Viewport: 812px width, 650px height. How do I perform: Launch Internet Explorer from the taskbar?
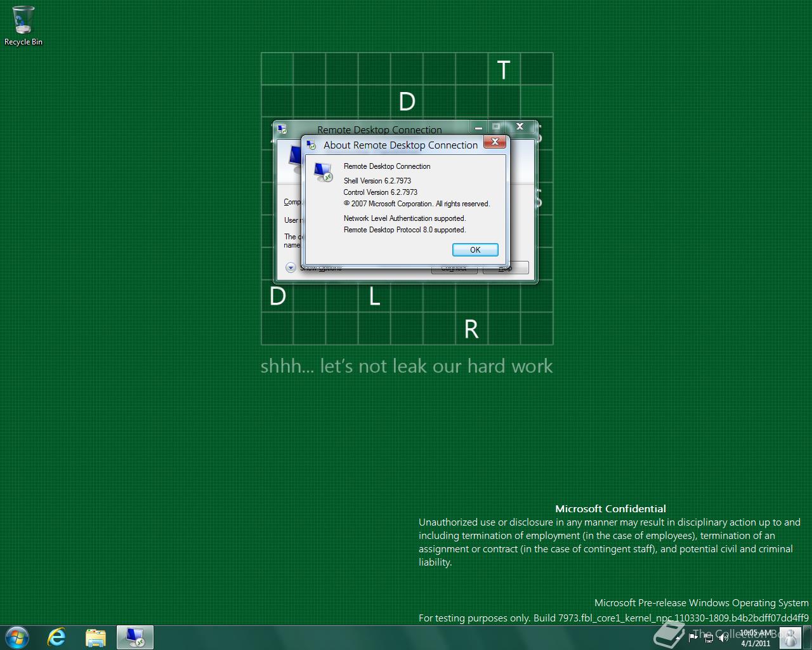(x=57, y=637)
